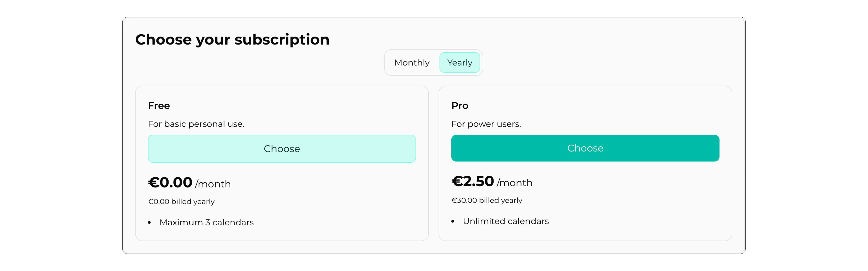Click the €0.00 price amount
Viewport: 868px width, 271px height.
click(x=170, y=183)
